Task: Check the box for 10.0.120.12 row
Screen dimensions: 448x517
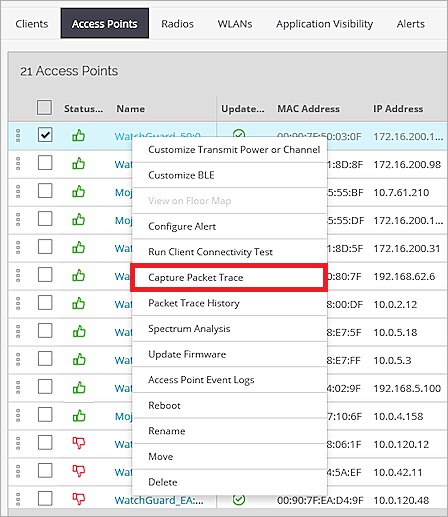Action: (45, 443)
